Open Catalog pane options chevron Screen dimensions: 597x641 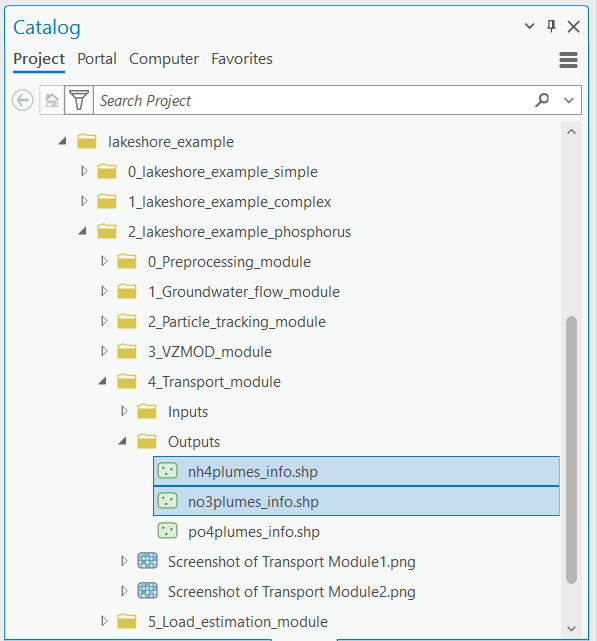click(529, 26)
